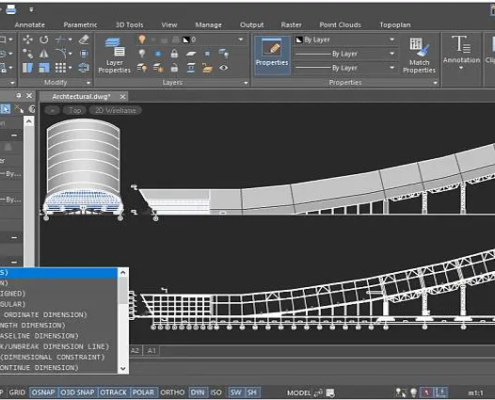Click the layer walk eye icon
Viewport: 495px width, 400px height.
click(224, 68)
